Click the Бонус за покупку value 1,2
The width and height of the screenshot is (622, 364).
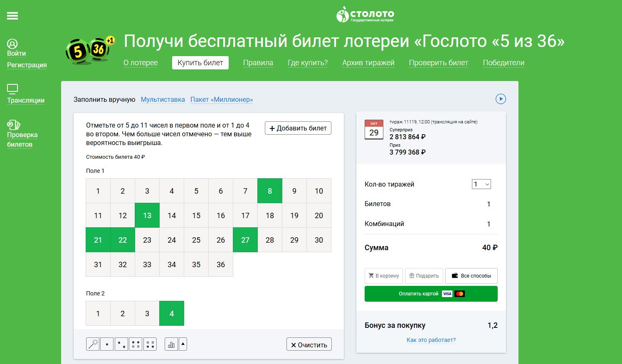point(493,325)
